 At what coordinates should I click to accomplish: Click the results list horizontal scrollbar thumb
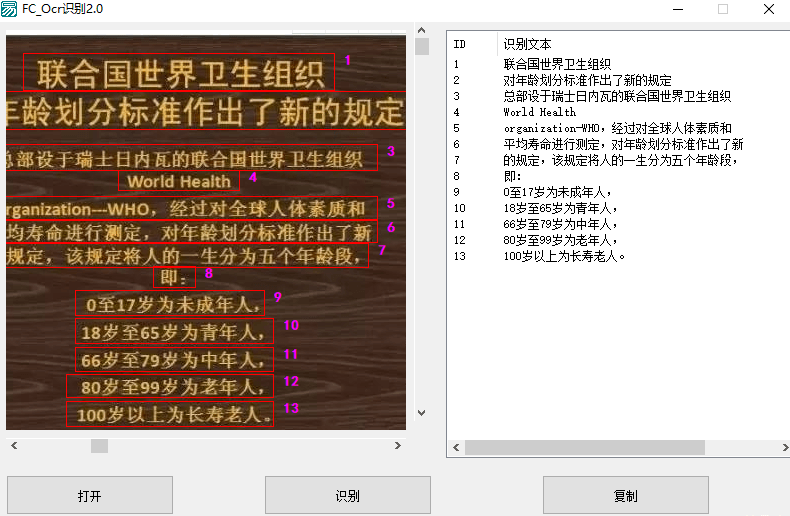click(x=585, y=447)
